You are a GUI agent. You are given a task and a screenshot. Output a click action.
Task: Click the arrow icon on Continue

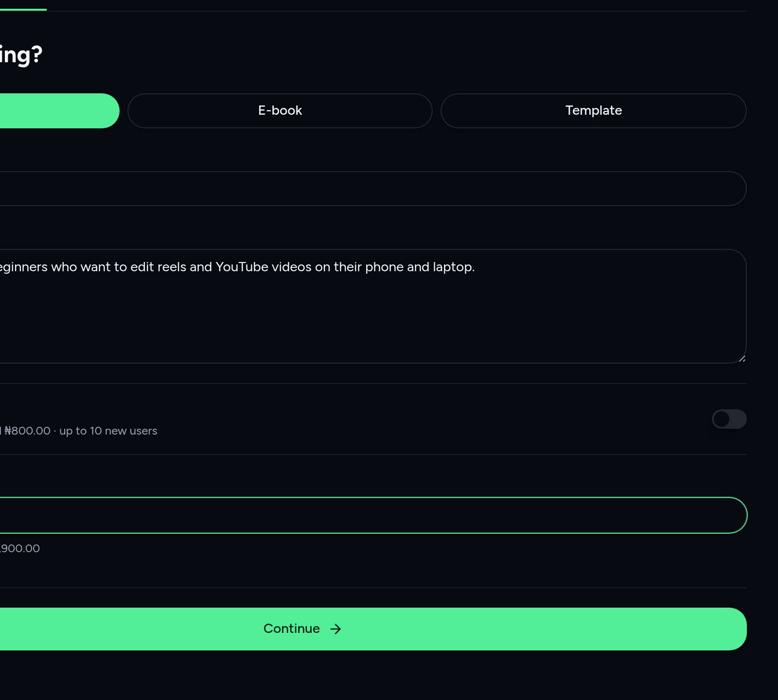click(336, 629)
